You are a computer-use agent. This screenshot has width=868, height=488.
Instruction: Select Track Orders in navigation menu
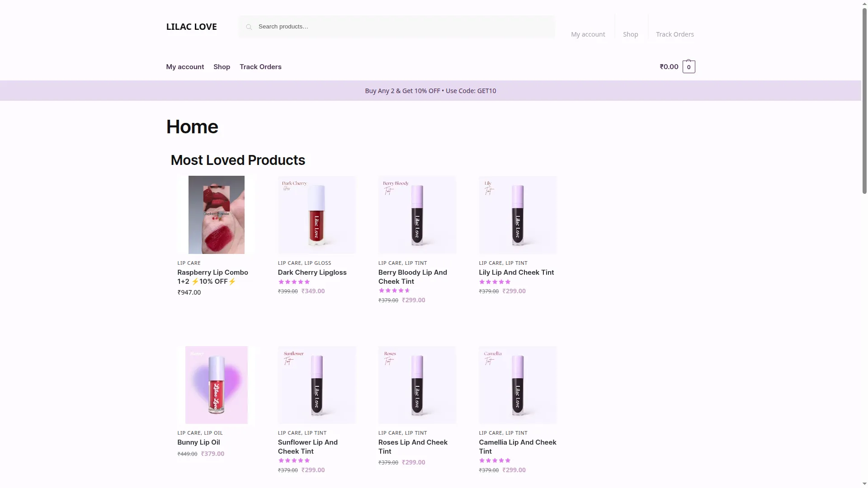pos(260,67)
